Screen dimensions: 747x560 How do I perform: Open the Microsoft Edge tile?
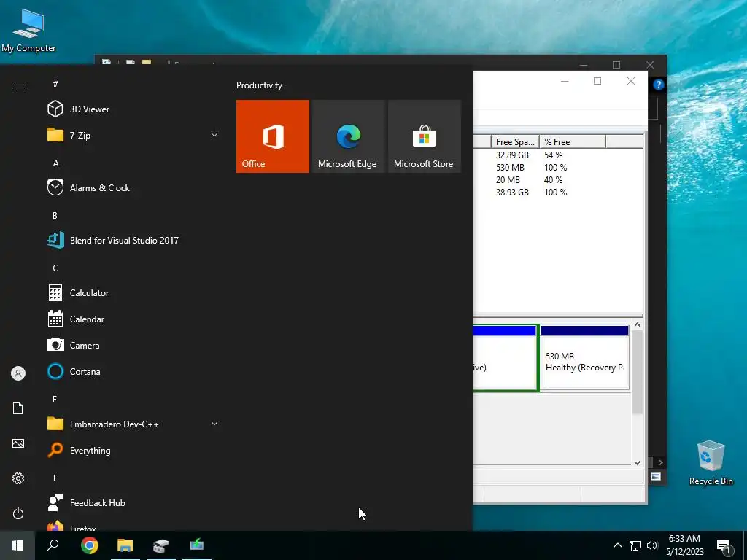(x=348, y=136)
